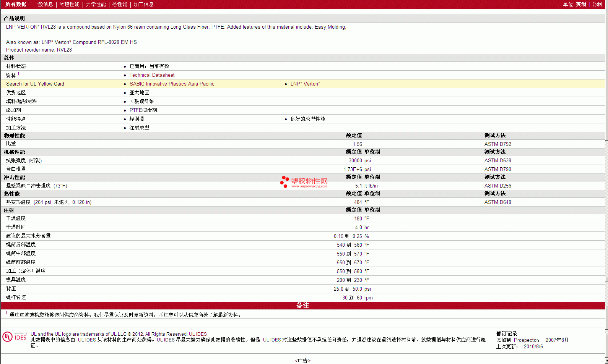The width and height of the screenshot is (608, 364).
Task: Click the 484 °F deflection temperature value
Action: click(x=361, y=202)
